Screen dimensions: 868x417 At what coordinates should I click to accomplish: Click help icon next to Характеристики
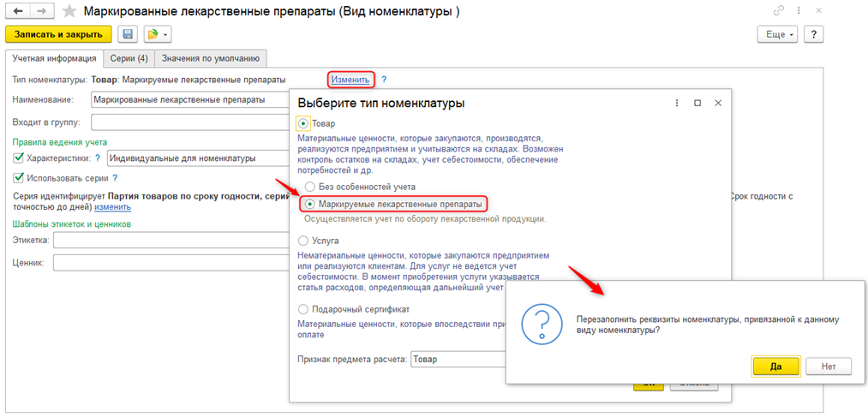click(x=98, y=158)
